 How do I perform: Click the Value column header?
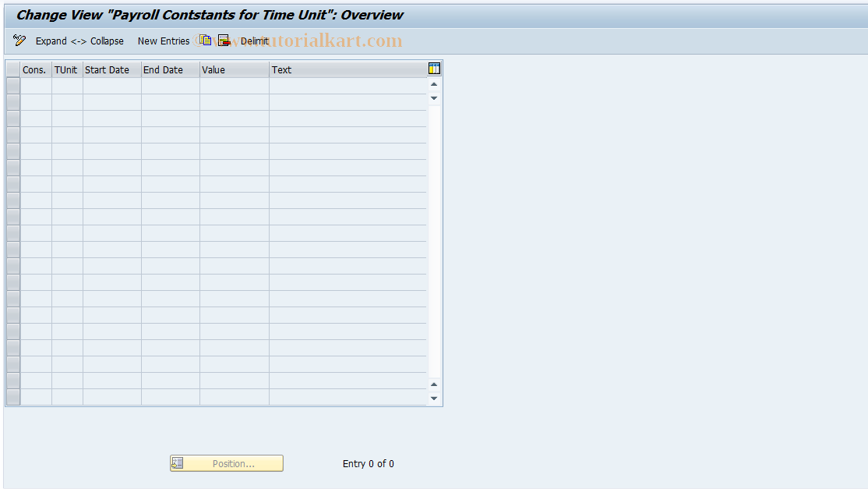235,69
